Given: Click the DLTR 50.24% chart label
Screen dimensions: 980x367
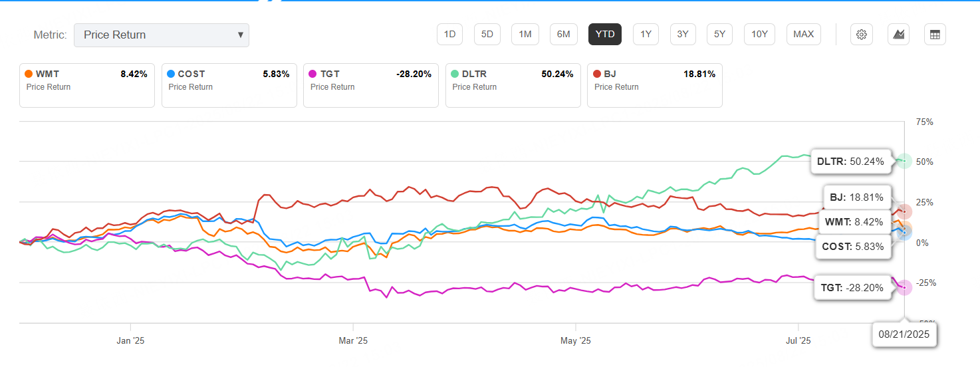Looking at the screenshot, I should pos(850,161).
